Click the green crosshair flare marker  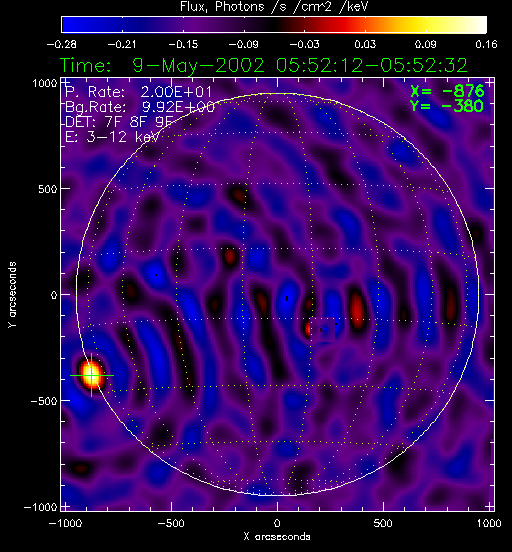point(92,375)
